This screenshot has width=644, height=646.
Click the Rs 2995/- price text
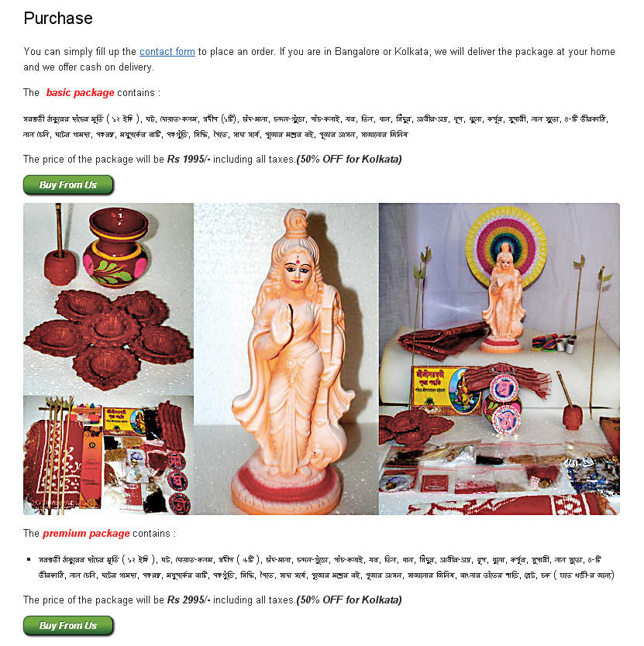point(188,600)
